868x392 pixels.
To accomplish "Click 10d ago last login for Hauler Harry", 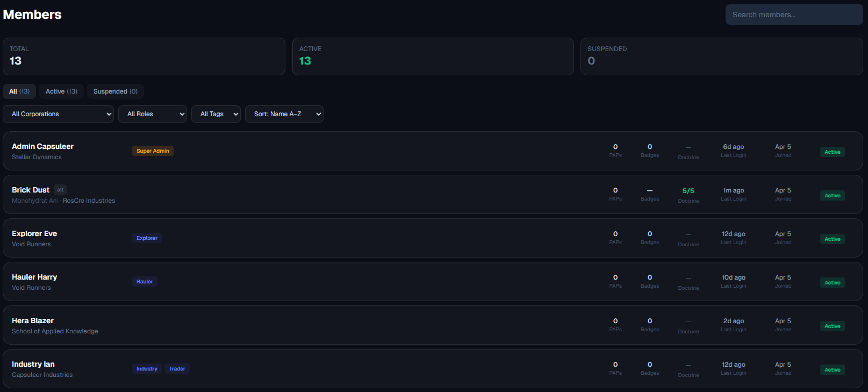I will [734, 277].
